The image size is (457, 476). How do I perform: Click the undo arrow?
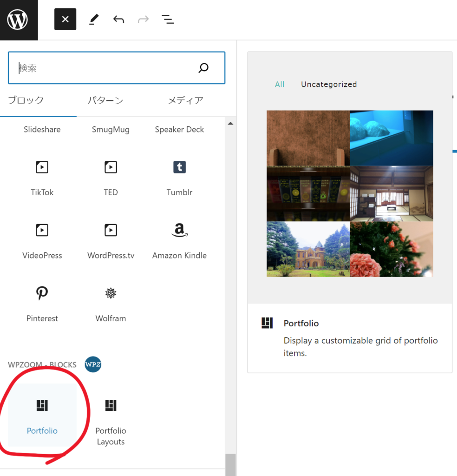118,20
